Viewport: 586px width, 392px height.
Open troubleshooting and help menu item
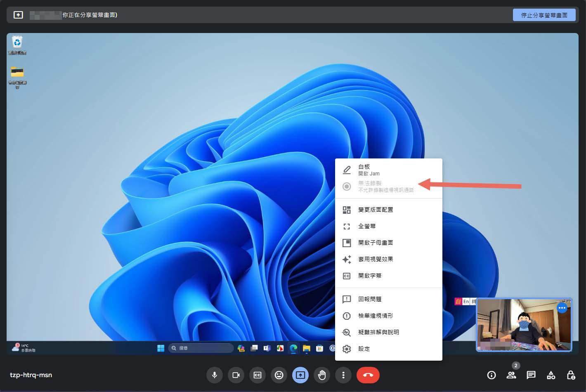(x=389, y=332)
